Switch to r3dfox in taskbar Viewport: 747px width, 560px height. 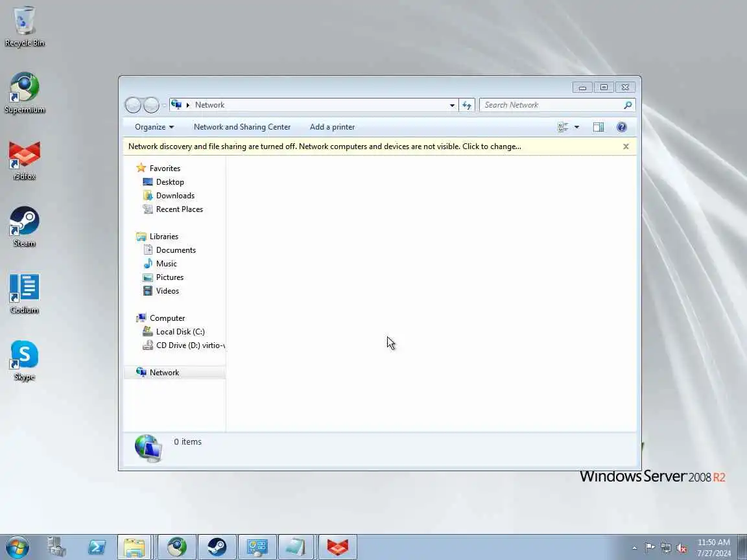(337, 547)
